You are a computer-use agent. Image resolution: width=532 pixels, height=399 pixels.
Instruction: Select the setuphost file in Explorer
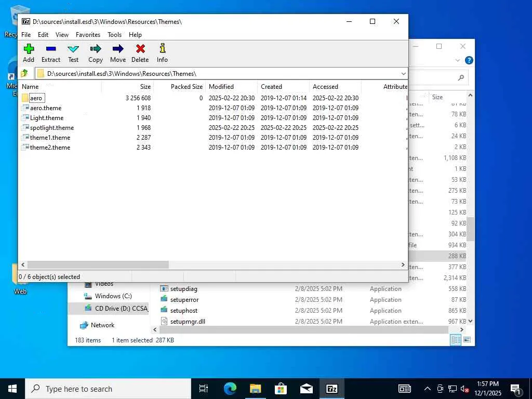pos(184,311)
